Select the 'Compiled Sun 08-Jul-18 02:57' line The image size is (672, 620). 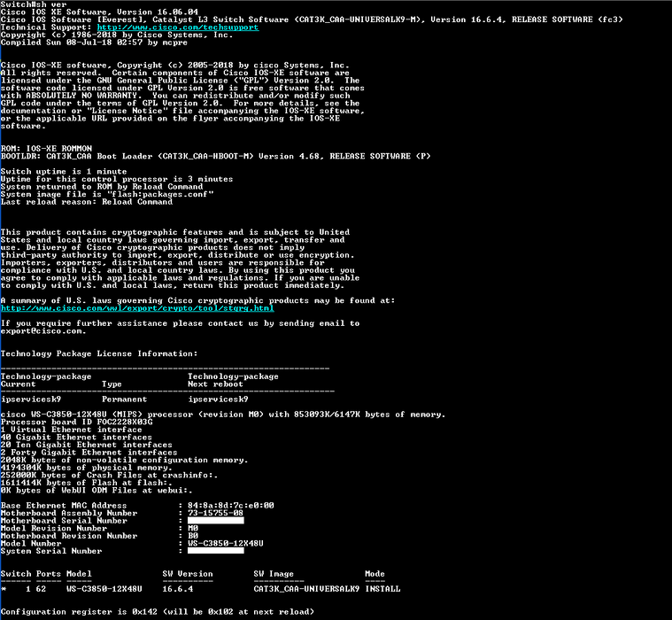tap(94, 43)
